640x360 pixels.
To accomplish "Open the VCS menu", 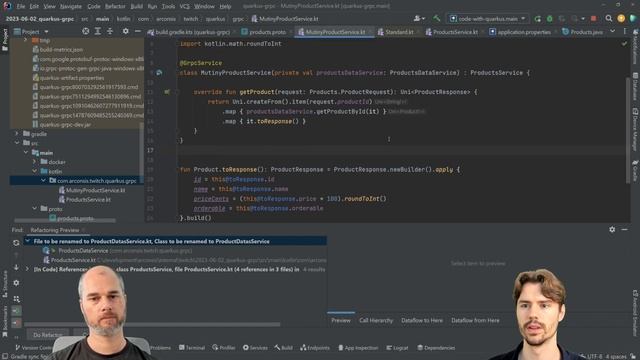I will point(184,7).
